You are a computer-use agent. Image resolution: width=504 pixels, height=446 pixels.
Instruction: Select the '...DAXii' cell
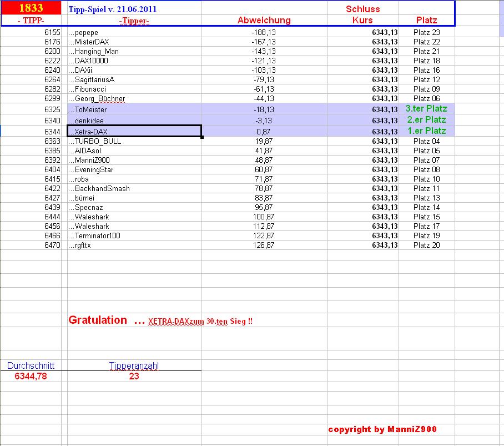134,70
